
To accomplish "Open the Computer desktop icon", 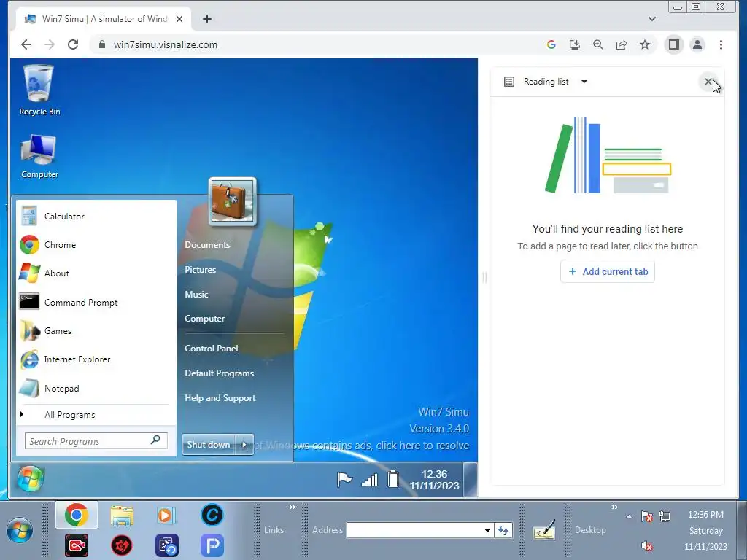I will [39, 156].
